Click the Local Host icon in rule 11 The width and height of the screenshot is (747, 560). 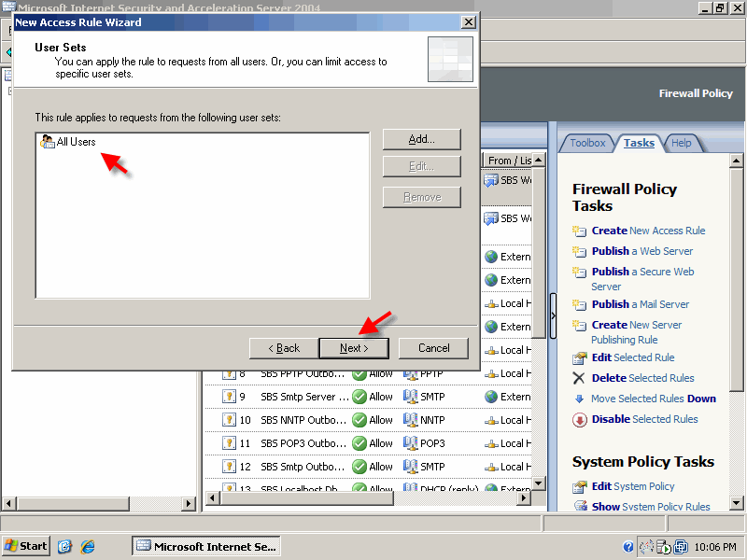(491, 444)
